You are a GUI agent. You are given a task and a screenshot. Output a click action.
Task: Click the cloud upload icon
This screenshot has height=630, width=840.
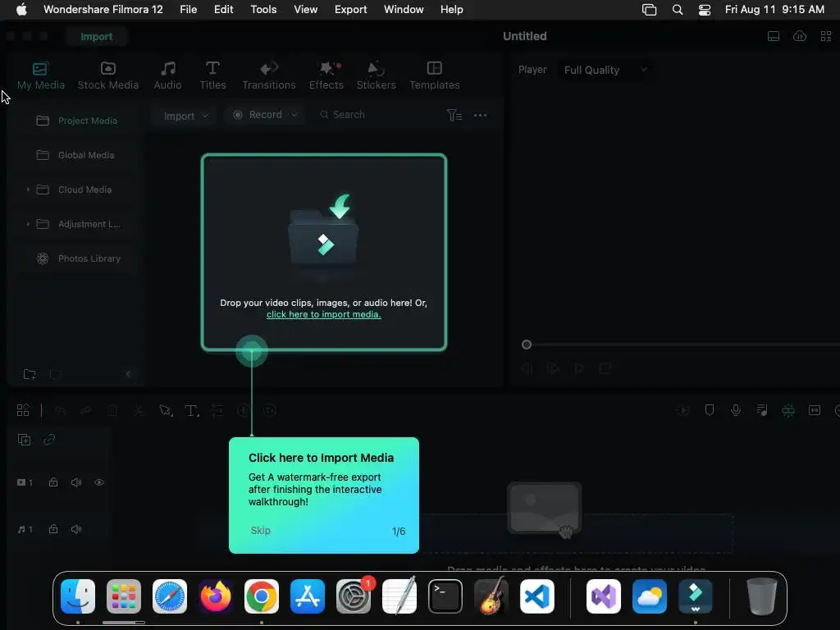point(799,36)
